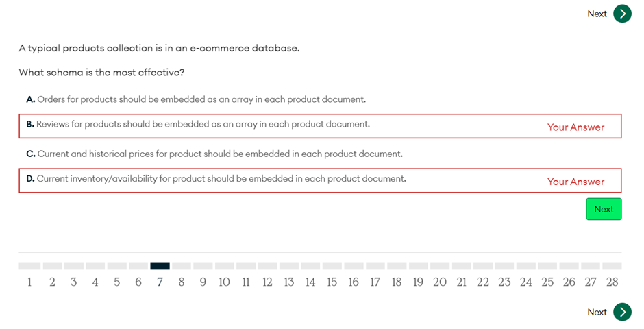644x329 pixels.
Task: Go to question 8 marker
Action: (x=182, y=266)
